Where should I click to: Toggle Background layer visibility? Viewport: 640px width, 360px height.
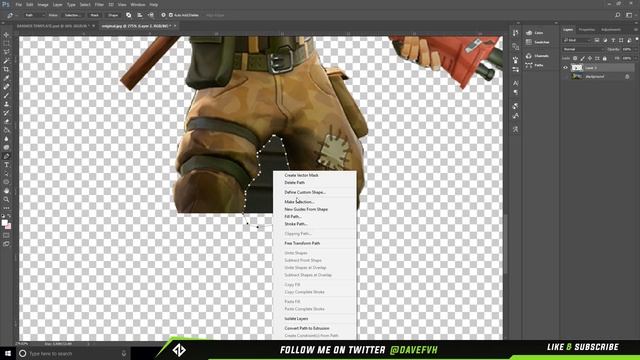pyautogui.click(x=566, y=76)
